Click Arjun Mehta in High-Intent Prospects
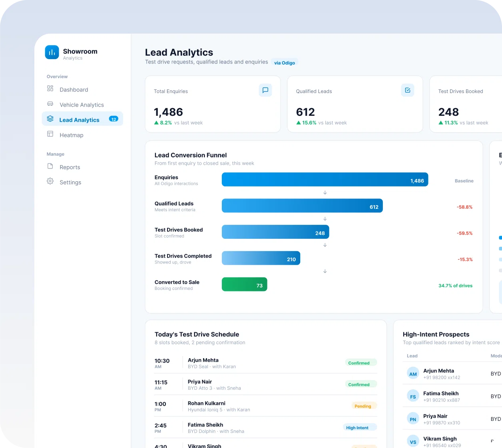The width and height of the screenshot is (502, 448). (438, 371)
